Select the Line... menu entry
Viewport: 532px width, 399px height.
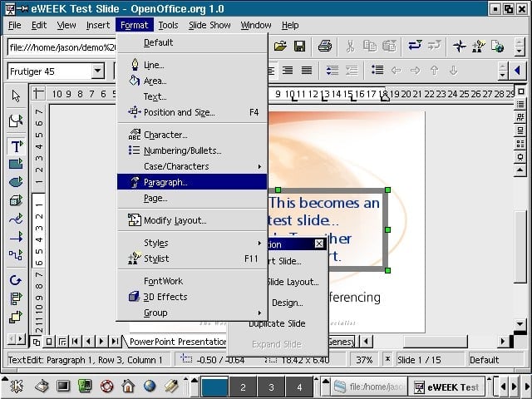pos(192,65)
